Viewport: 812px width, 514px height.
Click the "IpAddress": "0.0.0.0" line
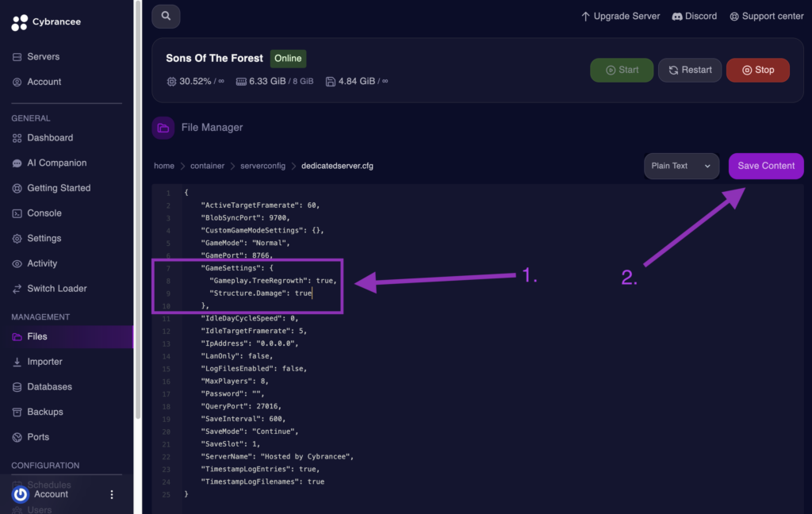pyautogui.click(x=249, y=343)
